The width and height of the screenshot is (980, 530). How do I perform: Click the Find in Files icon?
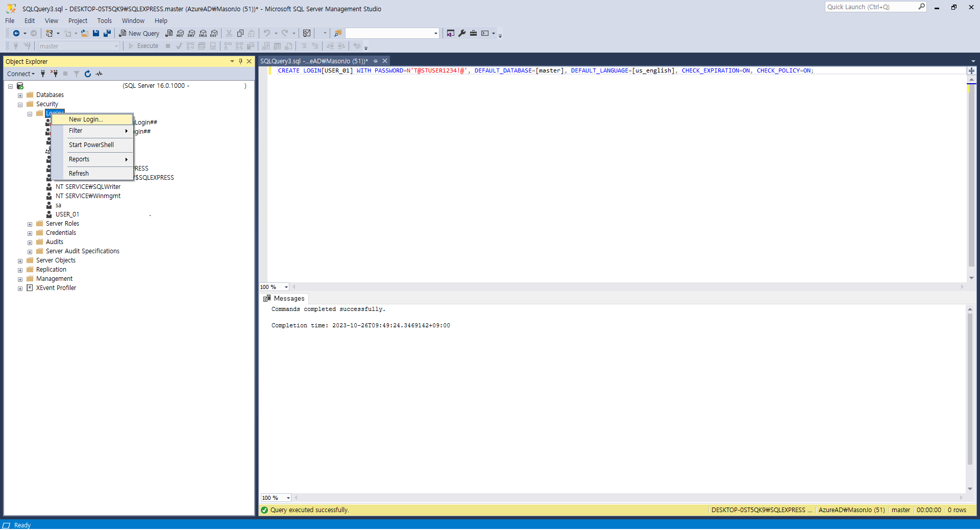pos(338,33)
